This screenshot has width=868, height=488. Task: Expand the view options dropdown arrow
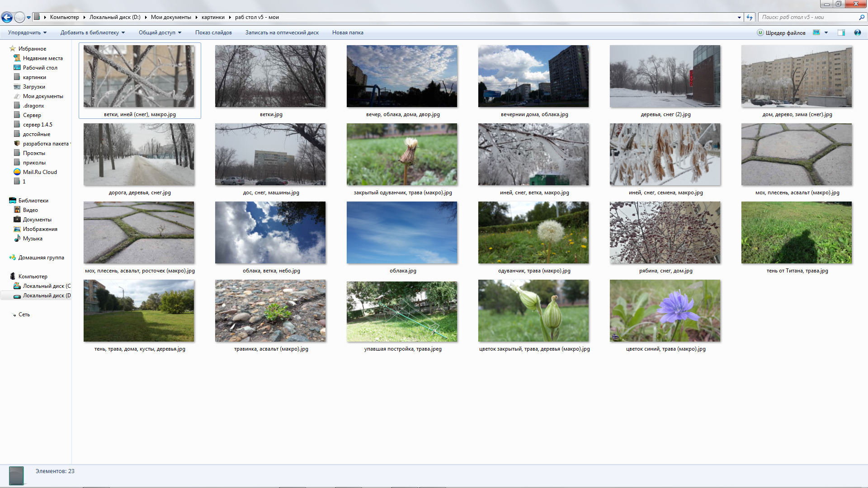point(826,33)
